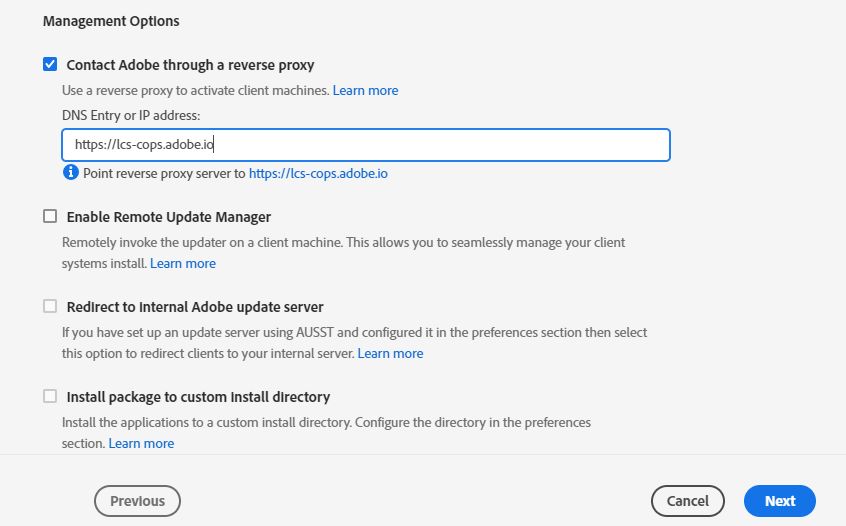The height and width of the screenshot is (526, 846).
Task: Open Learn more link about reverse proxy
Action: (365, 90)
